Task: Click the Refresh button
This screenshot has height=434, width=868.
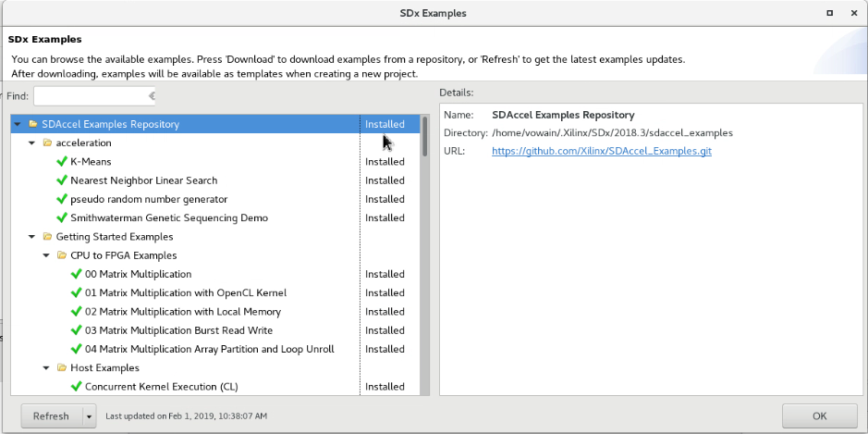Action: (x=51, y=416)
